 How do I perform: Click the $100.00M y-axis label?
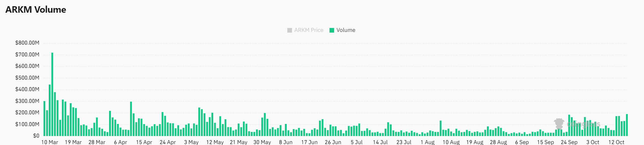(27, 124)
